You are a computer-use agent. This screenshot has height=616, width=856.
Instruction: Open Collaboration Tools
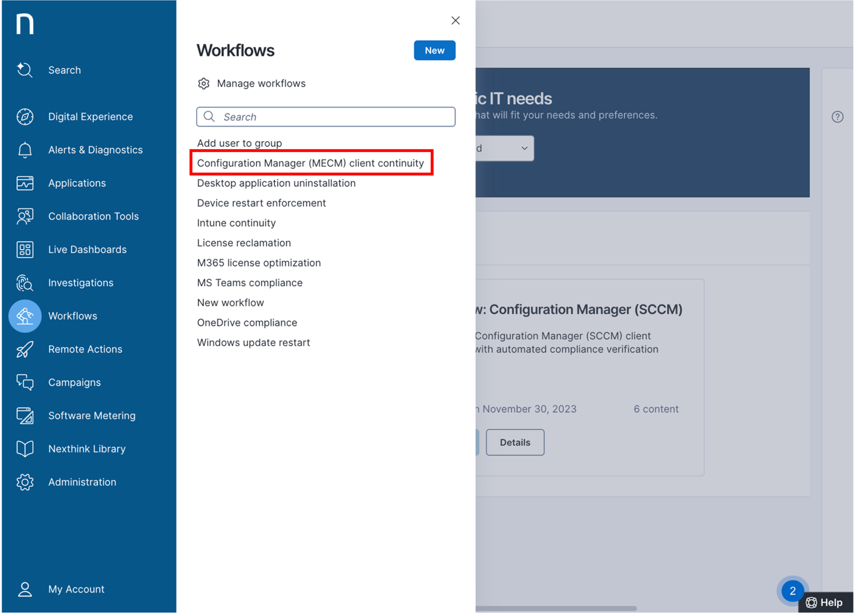click(93, 216)
